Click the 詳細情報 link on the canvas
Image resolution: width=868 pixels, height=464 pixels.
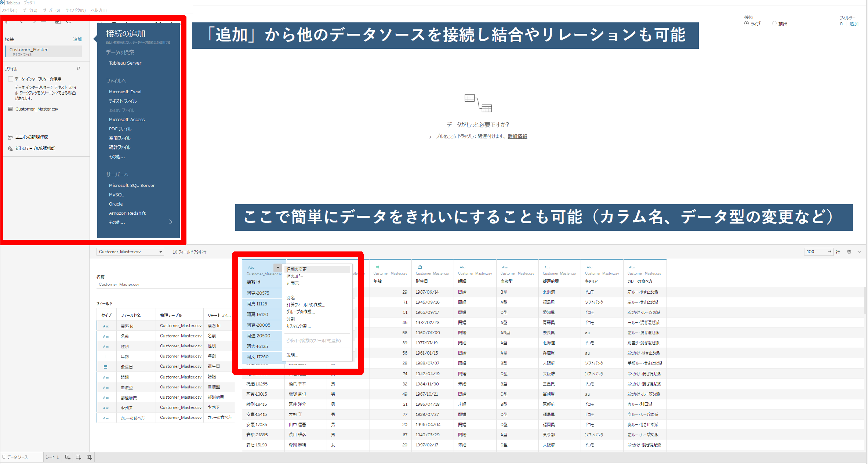517,136
